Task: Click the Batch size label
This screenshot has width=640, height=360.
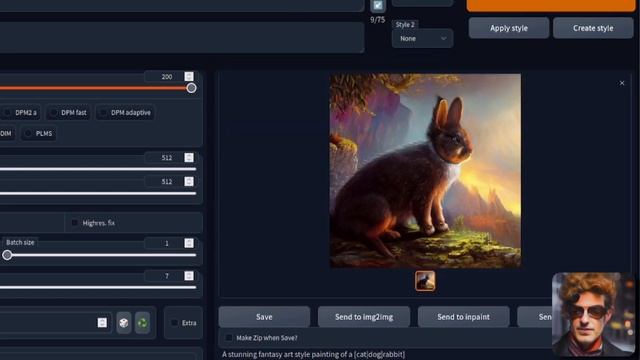Action: click(x=20, y=242)
